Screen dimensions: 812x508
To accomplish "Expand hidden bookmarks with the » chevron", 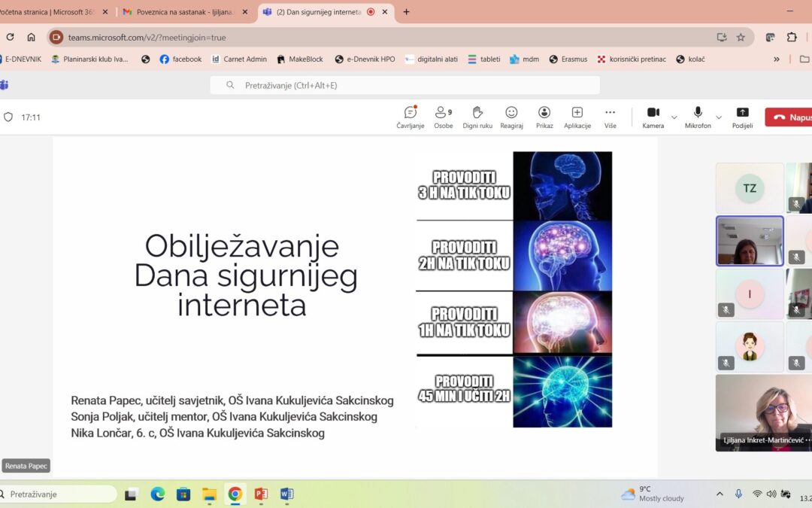I will click(x=776, y=59).
